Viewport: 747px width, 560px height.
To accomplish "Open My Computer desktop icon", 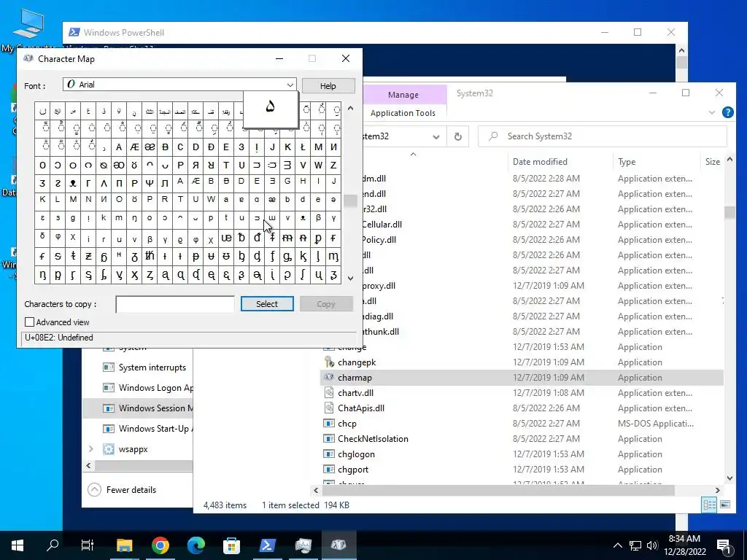I will click(28, 30).
